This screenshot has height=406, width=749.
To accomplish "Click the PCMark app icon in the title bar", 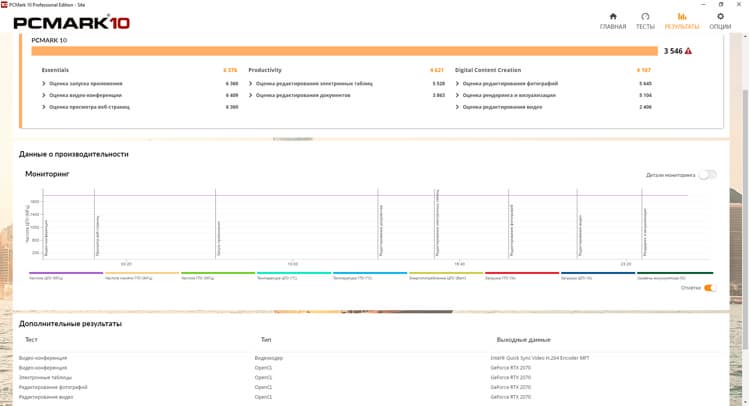I will pos(4,4).
